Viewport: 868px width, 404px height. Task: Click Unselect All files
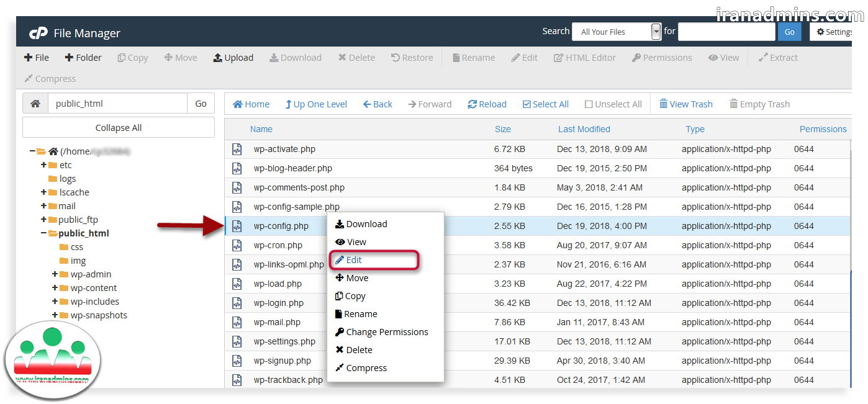(x=613, y=104)
